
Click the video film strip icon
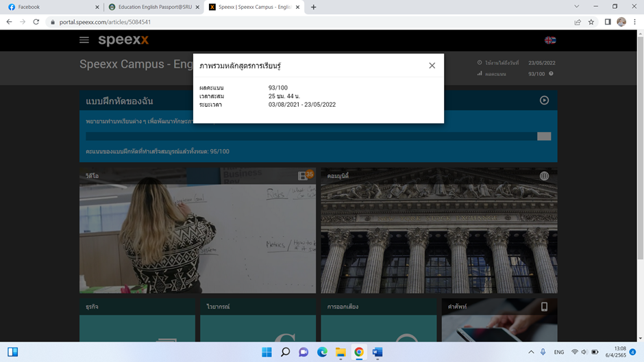303,176
